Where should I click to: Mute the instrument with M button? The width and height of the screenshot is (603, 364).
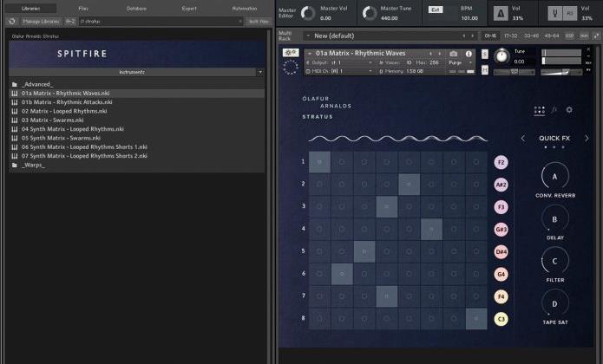484,70
